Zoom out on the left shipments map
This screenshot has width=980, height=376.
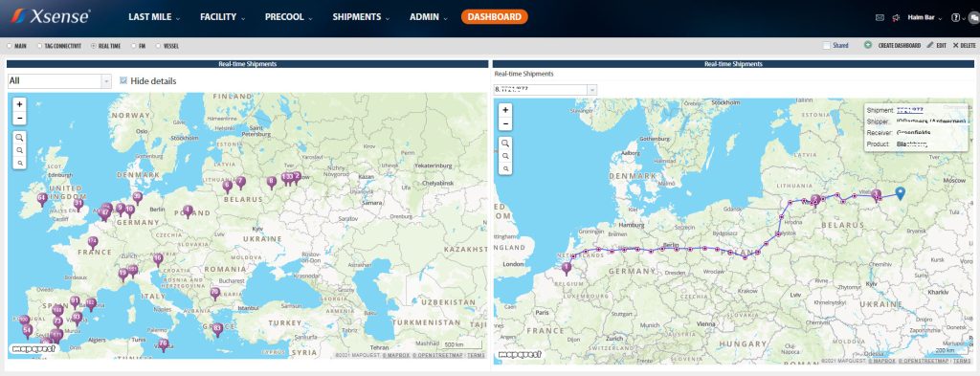(19, 118)
